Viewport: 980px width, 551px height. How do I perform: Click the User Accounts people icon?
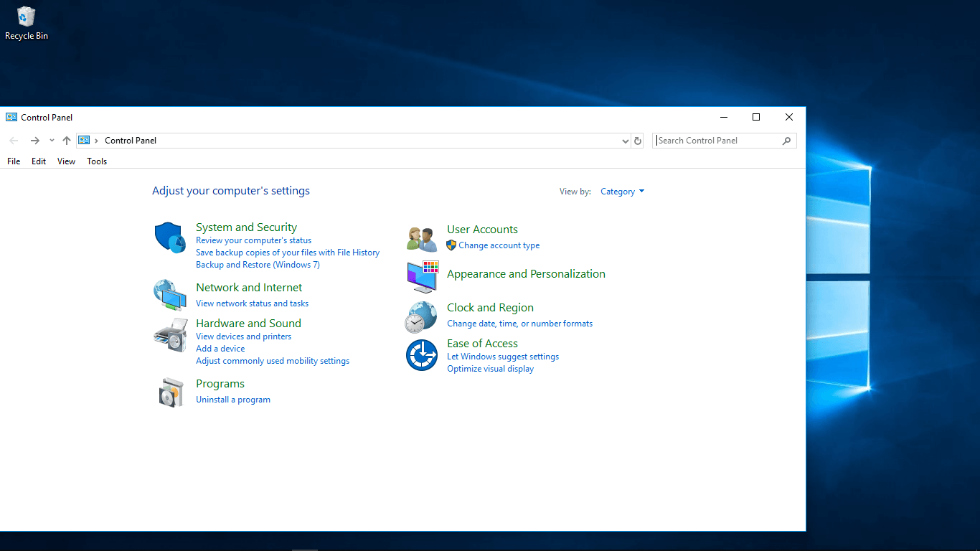tap(422, 238)
